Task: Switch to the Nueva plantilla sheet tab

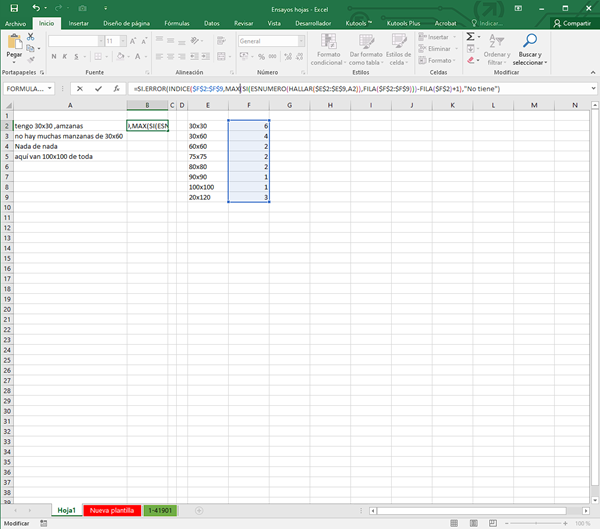Action: (113, 510)
